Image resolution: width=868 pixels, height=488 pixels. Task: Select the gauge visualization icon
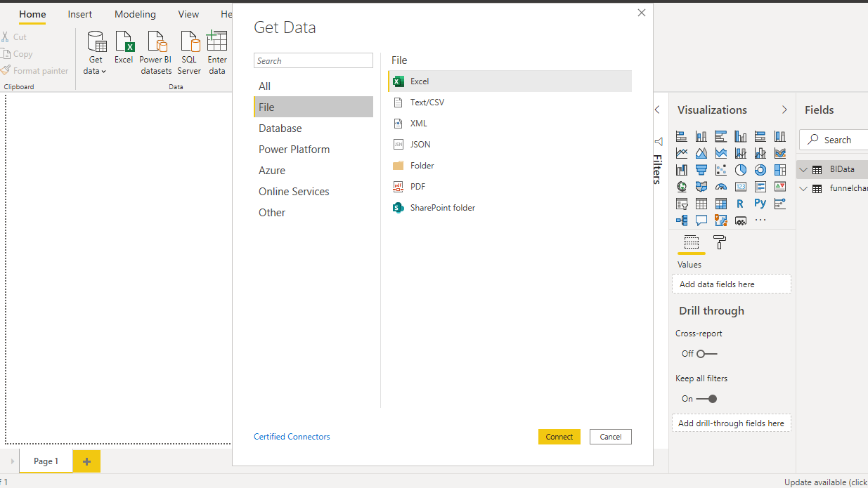(x=720, y=187)
